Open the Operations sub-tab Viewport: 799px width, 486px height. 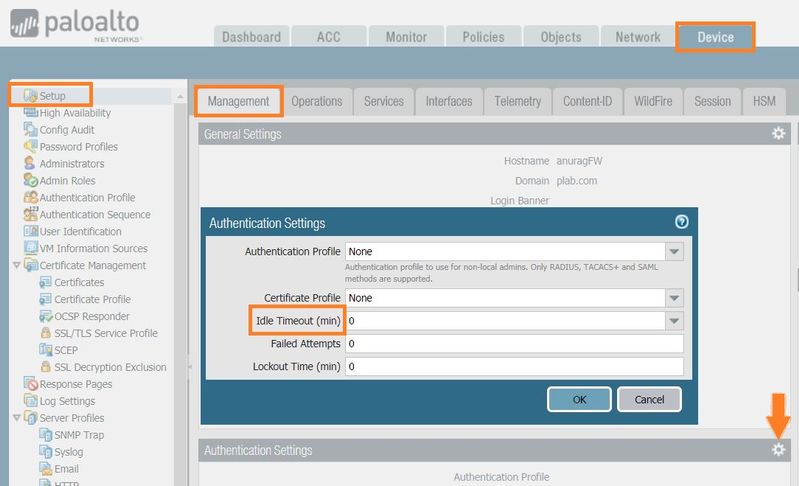point(317,101)
